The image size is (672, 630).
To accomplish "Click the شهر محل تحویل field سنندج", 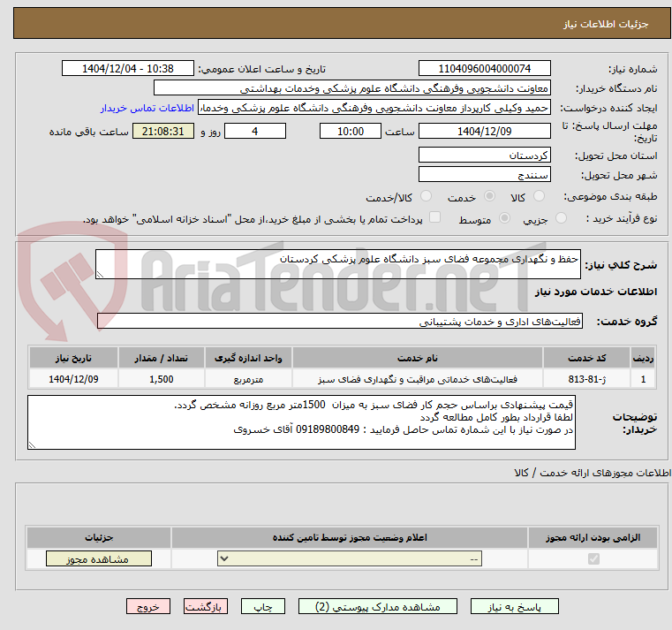I will 484,175.
